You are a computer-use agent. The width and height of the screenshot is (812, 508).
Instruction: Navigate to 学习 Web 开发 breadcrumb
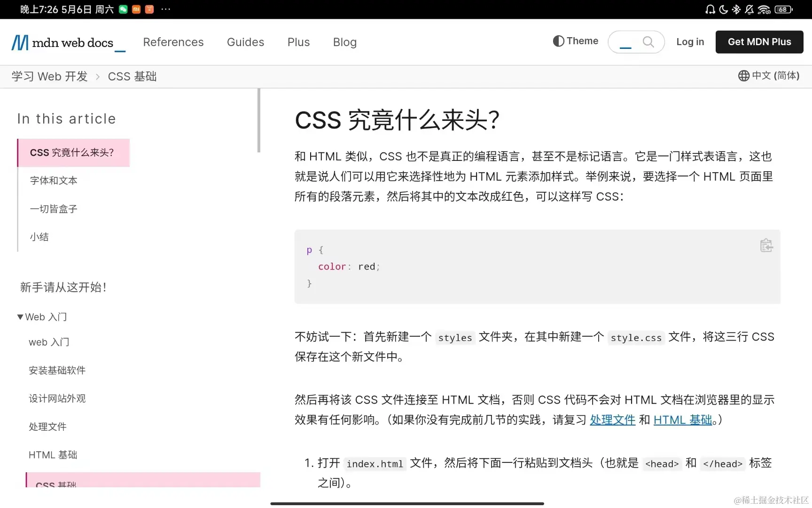49,76
